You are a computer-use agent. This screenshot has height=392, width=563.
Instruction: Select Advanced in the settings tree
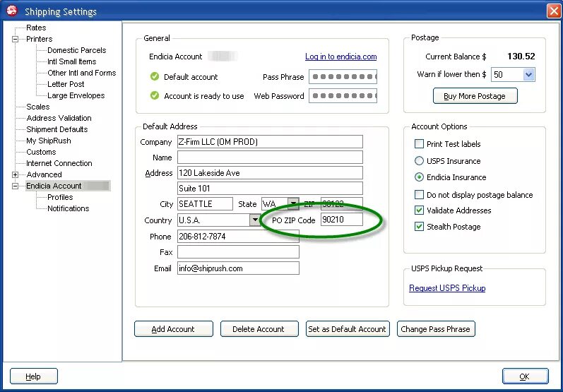(x=44, y=174)
